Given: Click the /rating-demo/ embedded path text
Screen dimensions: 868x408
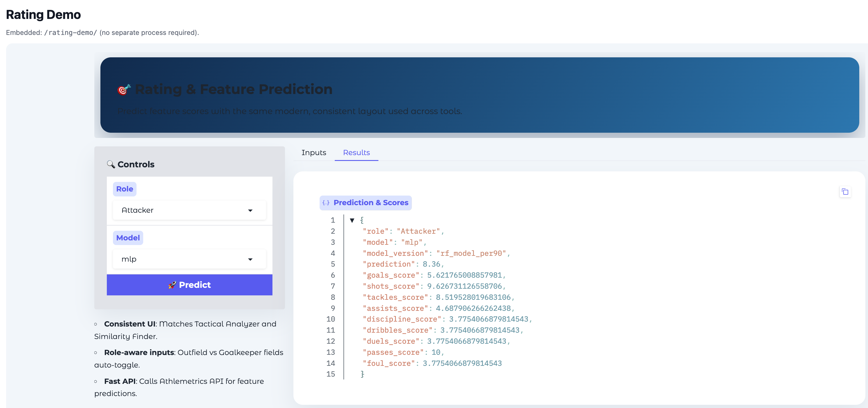Looking at the screenshot, I should click(x=70, y=33).
